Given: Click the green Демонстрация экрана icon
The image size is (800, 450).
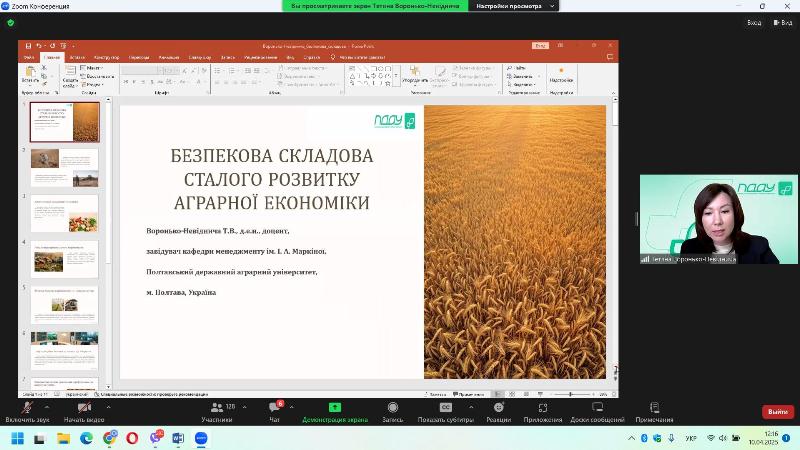Looking at the screenshot, I should coord(335,408).
